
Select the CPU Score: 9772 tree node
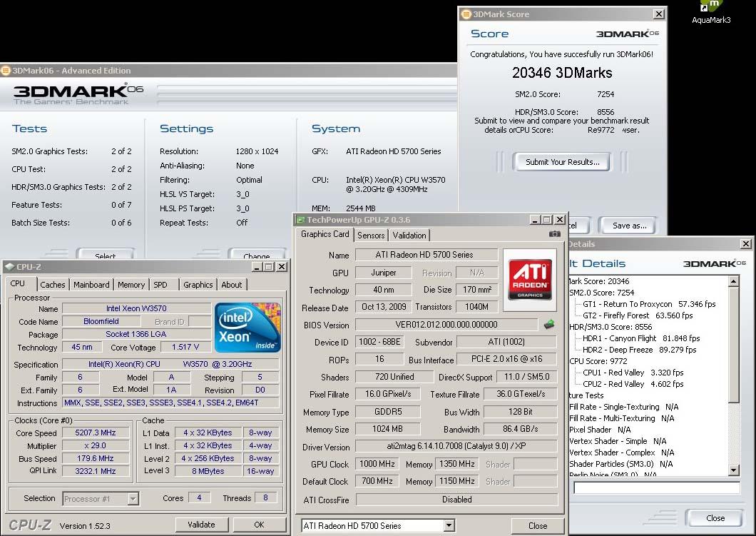[598, 361]
